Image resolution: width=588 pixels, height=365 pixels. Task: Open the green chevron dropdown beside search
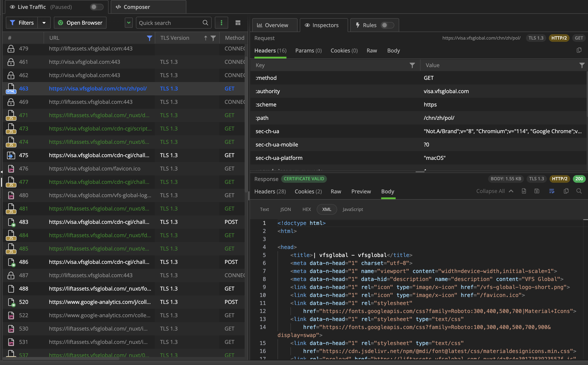click(129, 23)
